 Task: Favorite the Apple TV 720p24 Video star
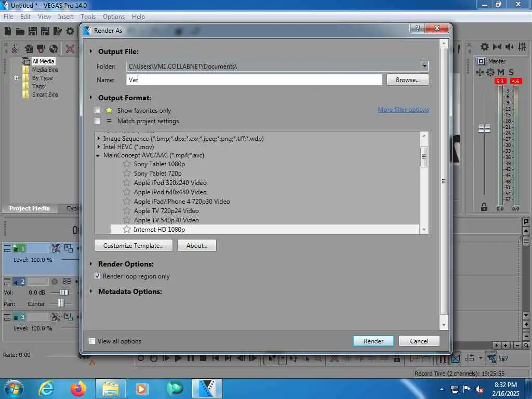click(x=127, y=211)
